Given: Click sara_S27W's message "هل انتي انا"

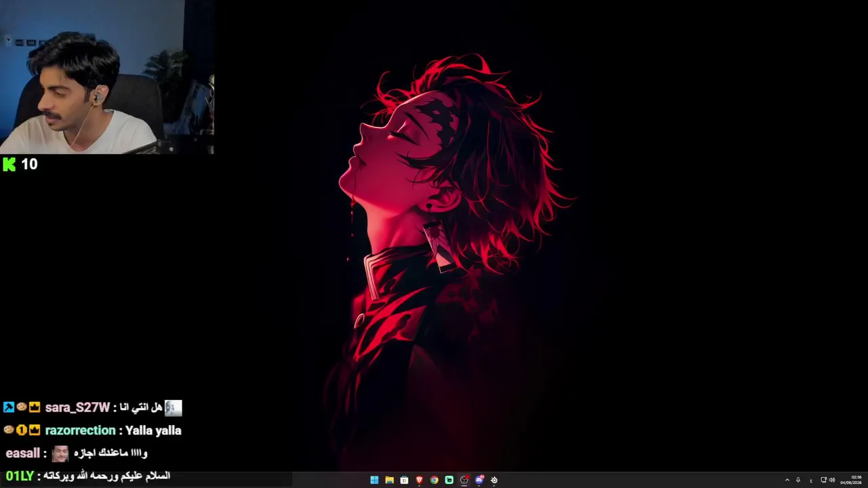Looking at the screenshot, I should [x=141, y=407].
